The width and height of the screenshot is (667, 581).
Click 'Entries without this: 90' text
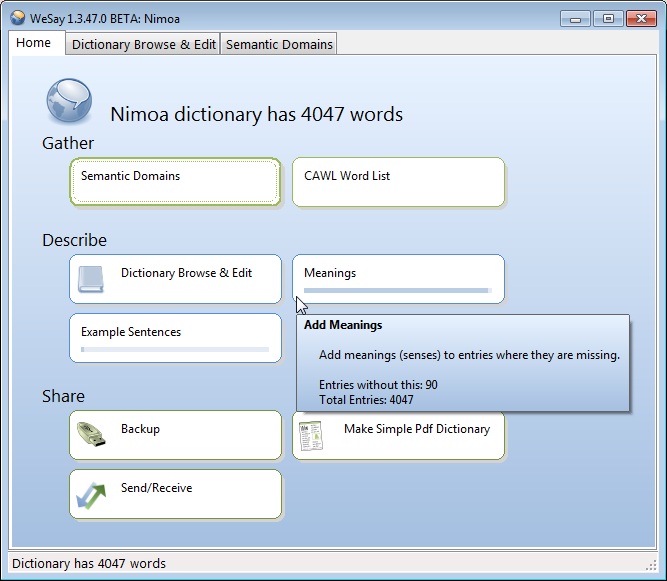pyautogui.click(x=378, y=385)
